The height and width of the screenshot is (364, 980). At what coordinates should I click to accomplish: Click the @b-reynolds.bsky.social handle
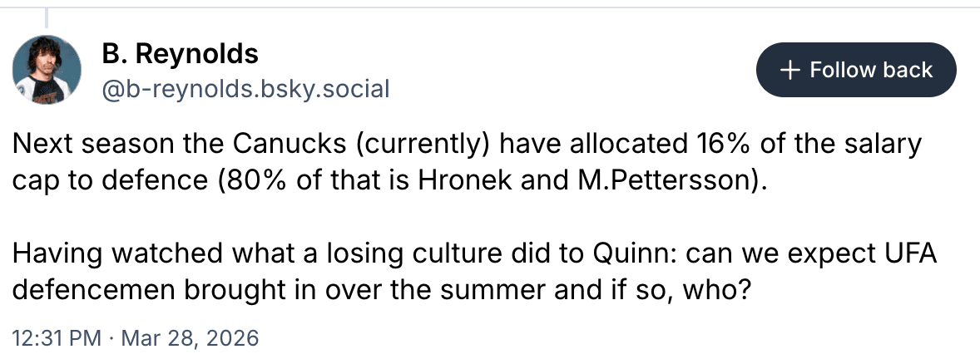point(245,88)
